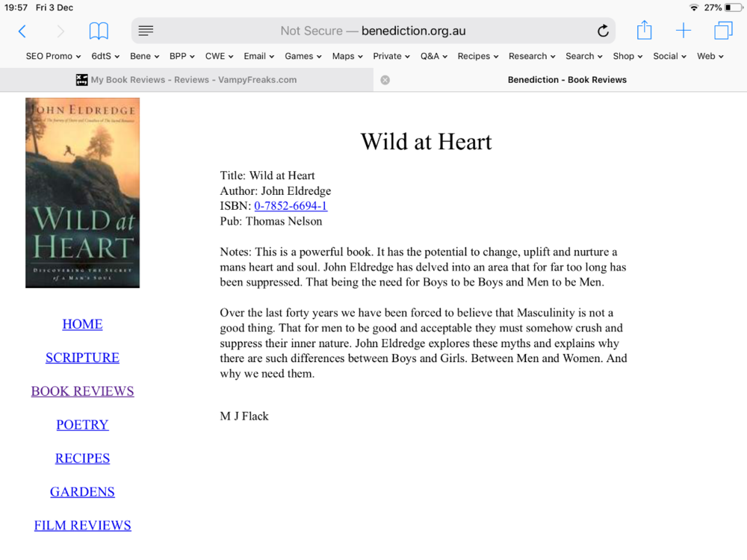Image resolution: width=747 pixels, height=560 pixels.
Task: Tap the Safari back arrow
Action: tap(22, 31)
